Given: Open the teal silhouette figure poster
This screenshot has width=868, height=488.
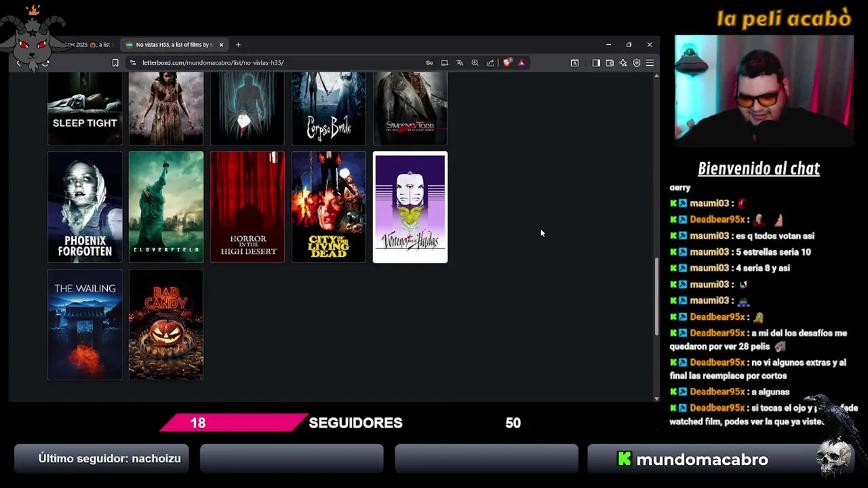Looking at the screenshot, I should tap(248, 108).
